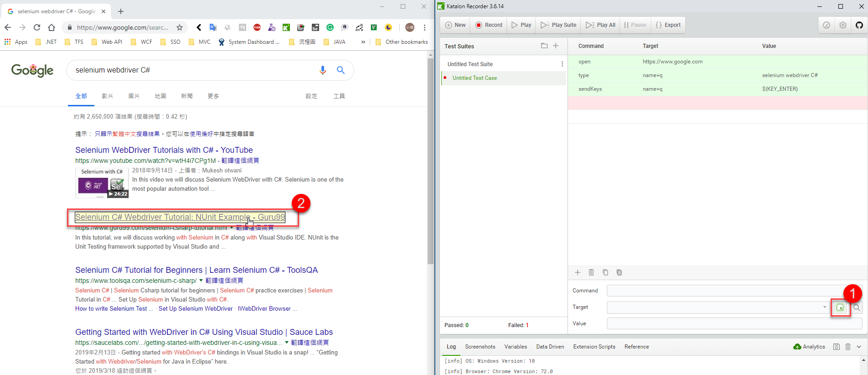Click the Katalon Recorder extension icon in Chrome
Image resolution: width=868 pixels, height=375 pixels.
point(286,27)
